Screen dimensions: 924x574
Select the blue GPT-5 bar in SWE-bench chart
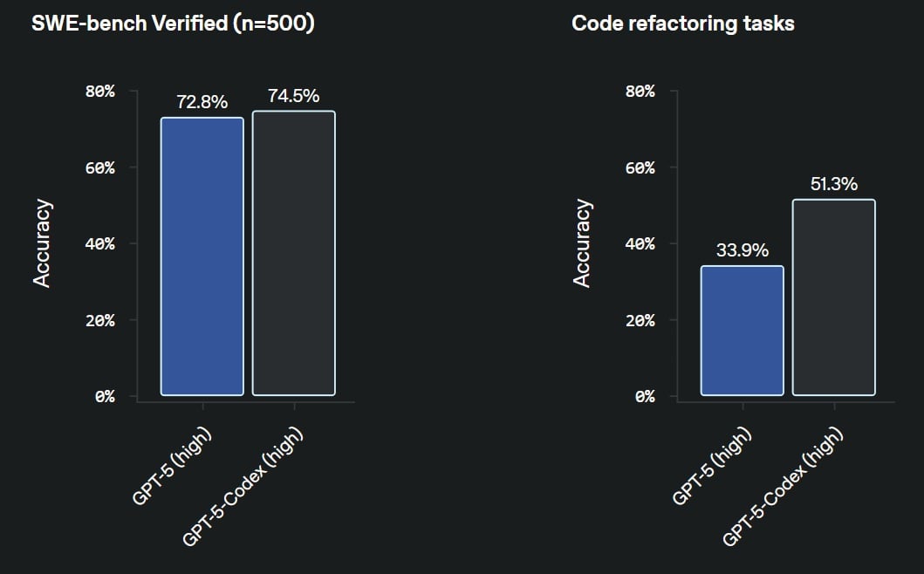pos(202,256)
